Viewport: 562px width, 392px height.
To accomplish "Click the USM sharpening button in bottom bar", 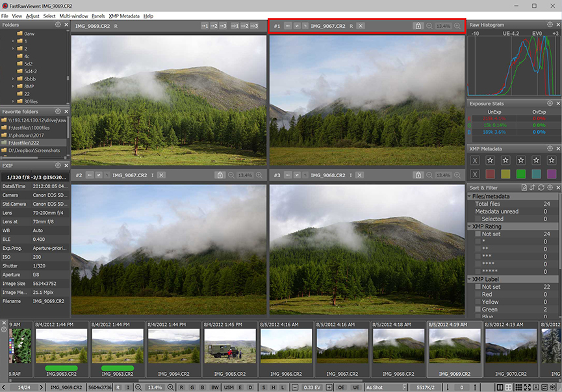I will point(229,387).
